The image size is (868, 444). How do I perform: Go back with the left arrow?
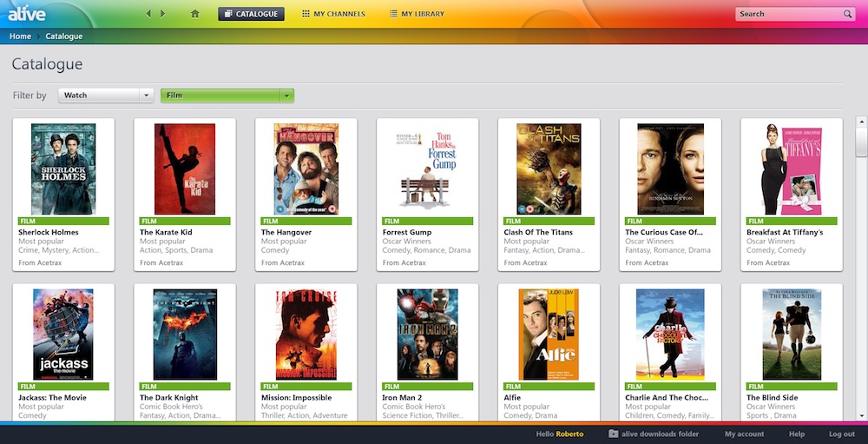pyautogui.click(x=149, y=14)
